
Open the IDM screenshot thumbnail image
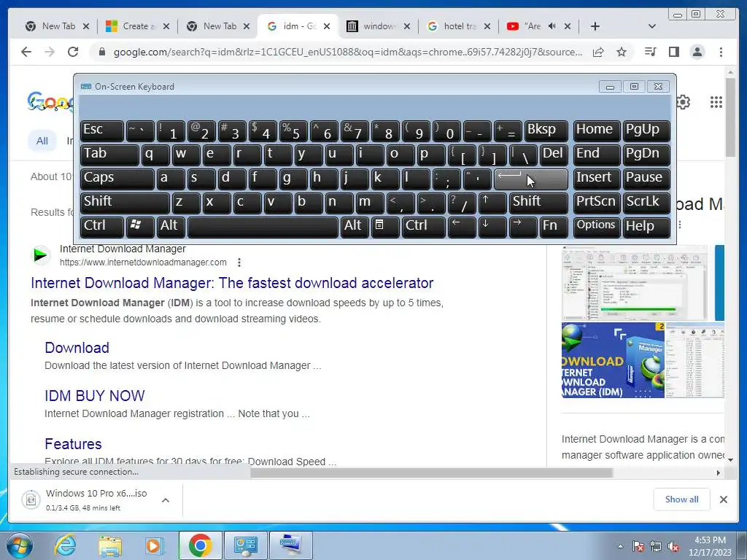(635, 283)
